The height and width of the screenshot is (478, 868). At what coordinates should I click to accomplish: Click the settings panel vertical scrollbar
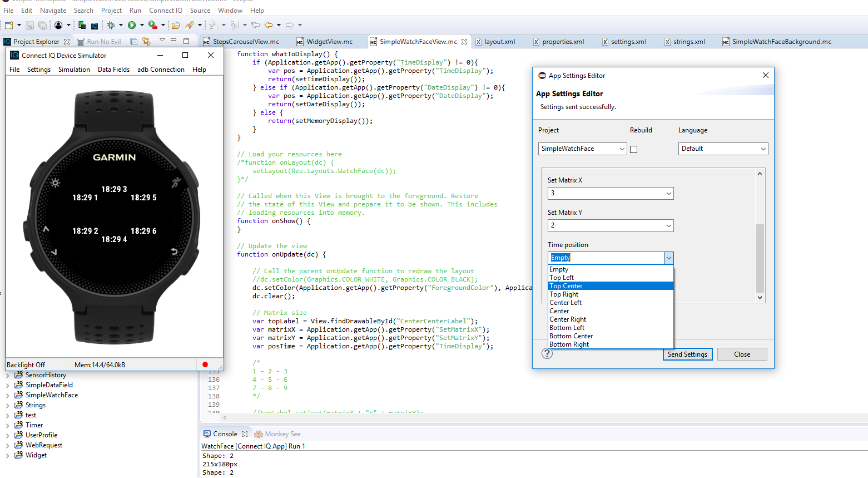click(760, 257)
